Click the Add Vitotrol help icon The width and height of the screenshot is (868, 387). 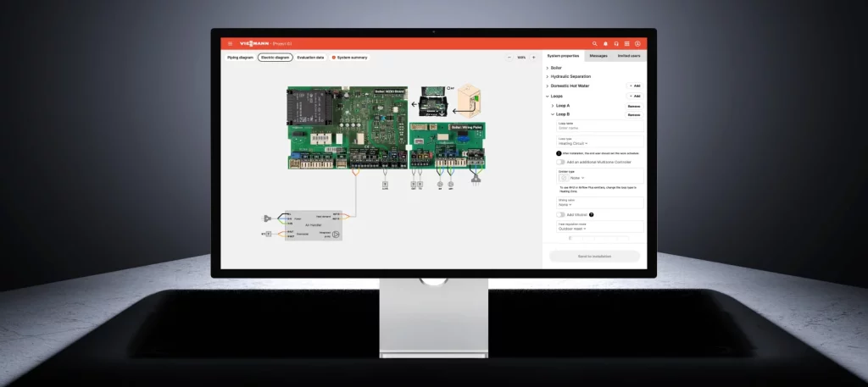pos(592,215)
